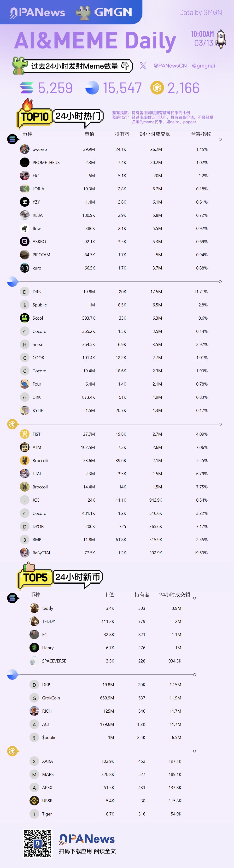The image size is (234, 868).
Task: Select the pwease token avatar
Action: tap(25, 149)
